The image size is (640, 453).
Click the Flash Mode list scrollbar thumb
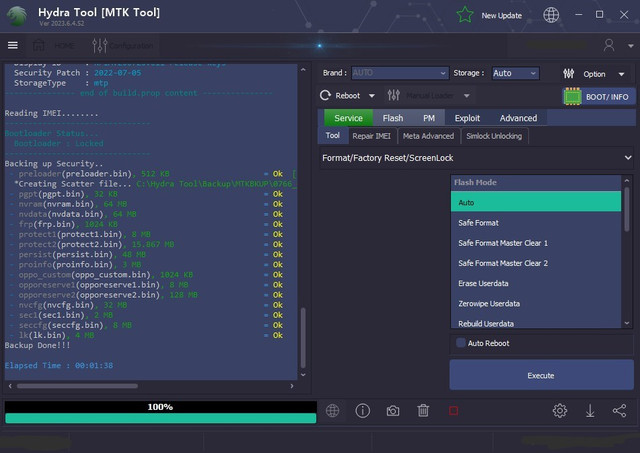[627, 209]
